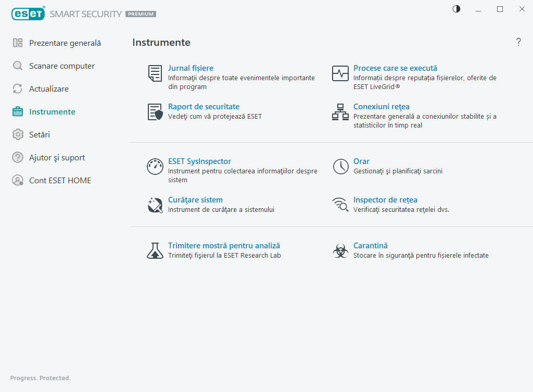Screen dimensions: 533x392
Task: Open the help question mark button
Action: [518, 42]
